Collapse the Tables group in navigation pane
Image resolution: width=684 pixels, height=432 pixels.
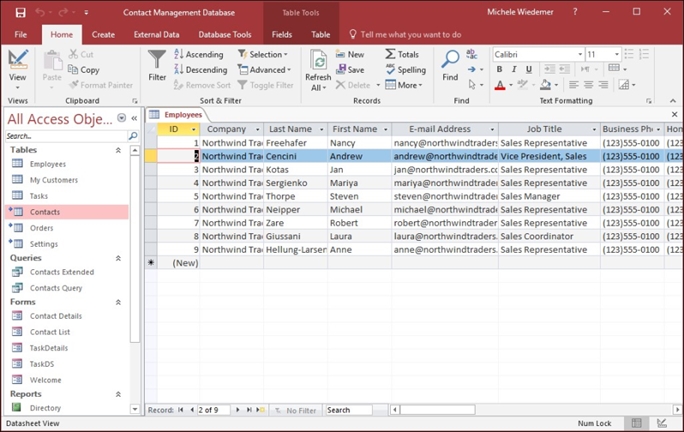[x=118, y=150]
